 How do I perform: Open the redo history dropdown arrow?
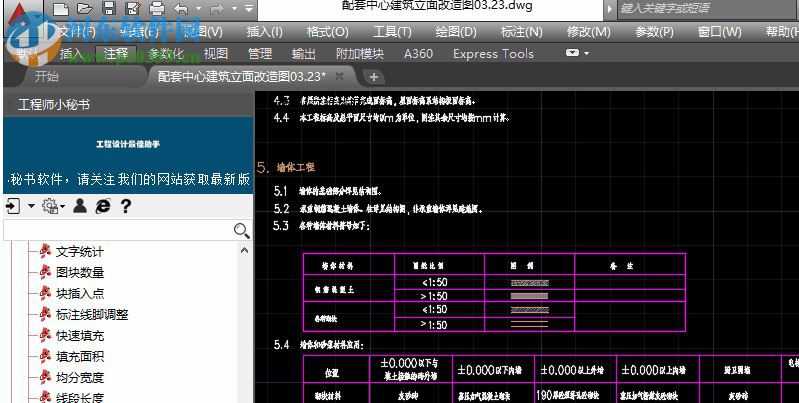tap(234, 9)
